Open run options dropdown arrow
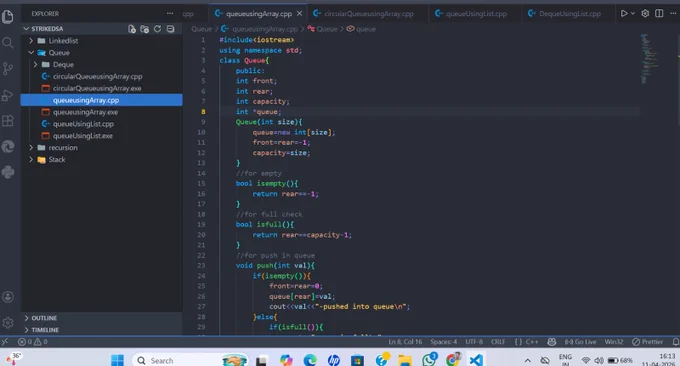 pyautogui.click(x=633, y=13)
